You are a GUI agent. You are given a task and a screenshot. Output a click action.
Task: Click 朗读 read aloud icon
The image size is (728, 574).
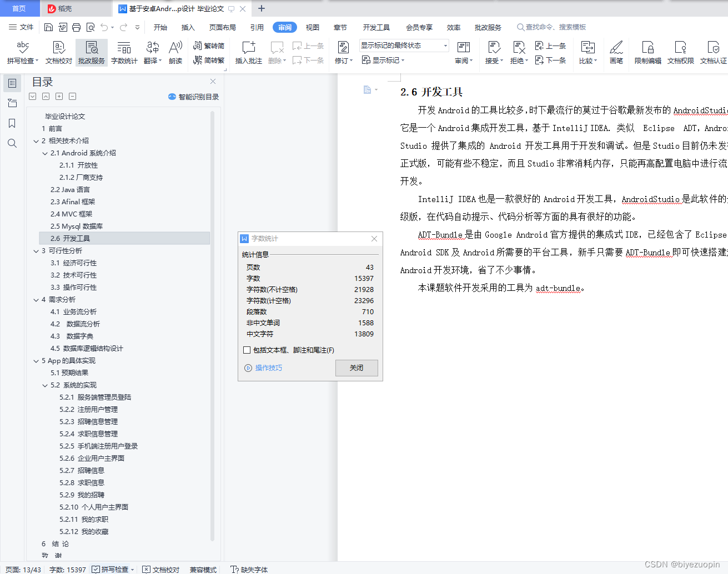tap(175, 53)
